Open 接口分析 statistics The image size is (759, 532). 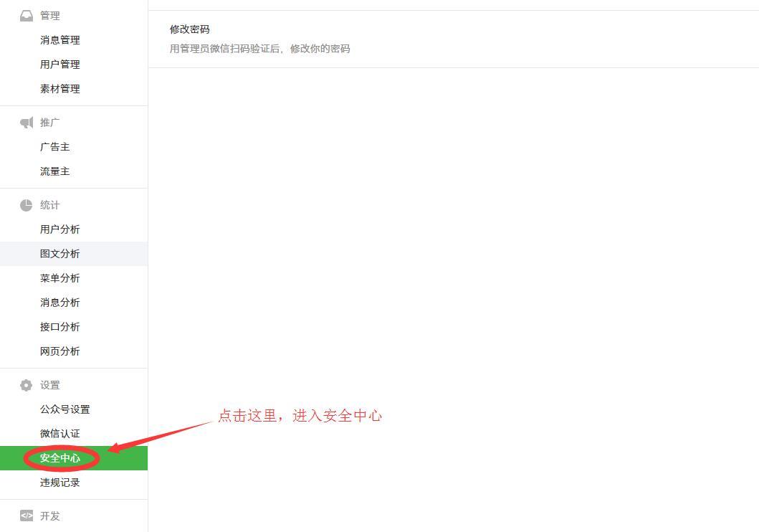(60, 327)
